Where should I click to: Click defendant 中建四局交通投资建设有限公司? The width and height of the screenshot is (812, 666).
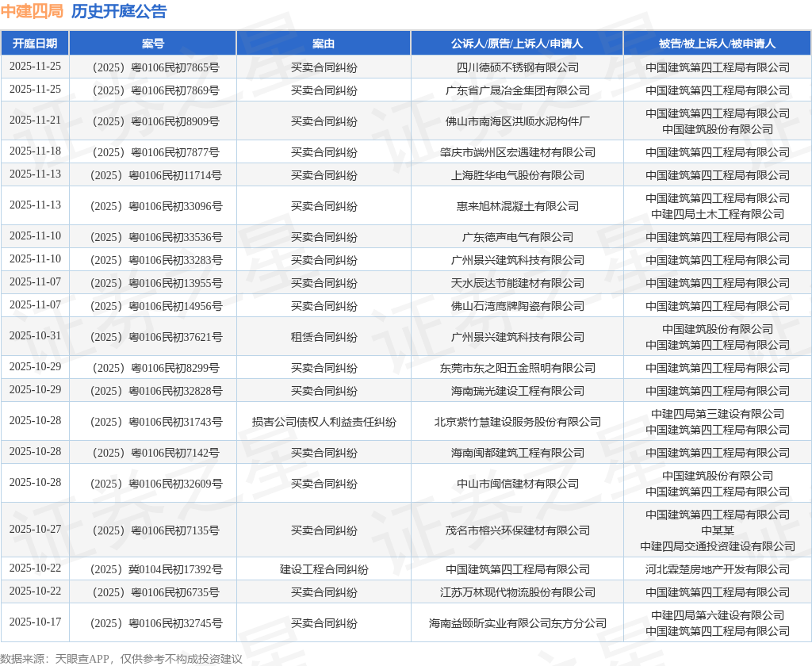(x=717, y=546)
